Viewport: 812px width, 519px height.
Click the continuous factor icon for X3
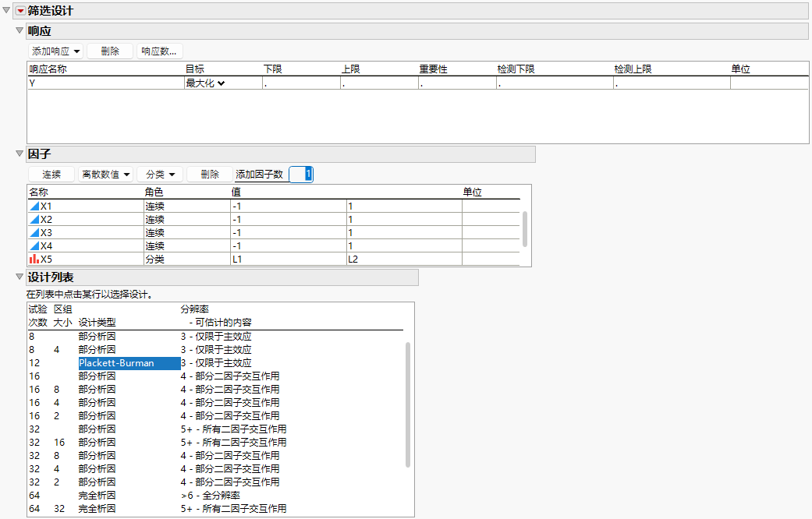coord(34,233)
